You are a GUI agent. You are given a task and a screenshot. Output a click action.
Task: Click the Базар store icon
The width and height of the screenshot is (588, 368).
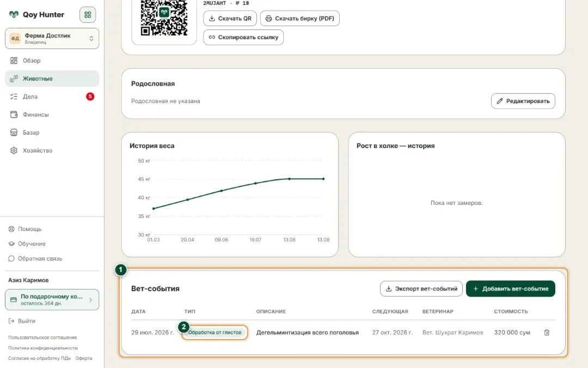[14, 132]
